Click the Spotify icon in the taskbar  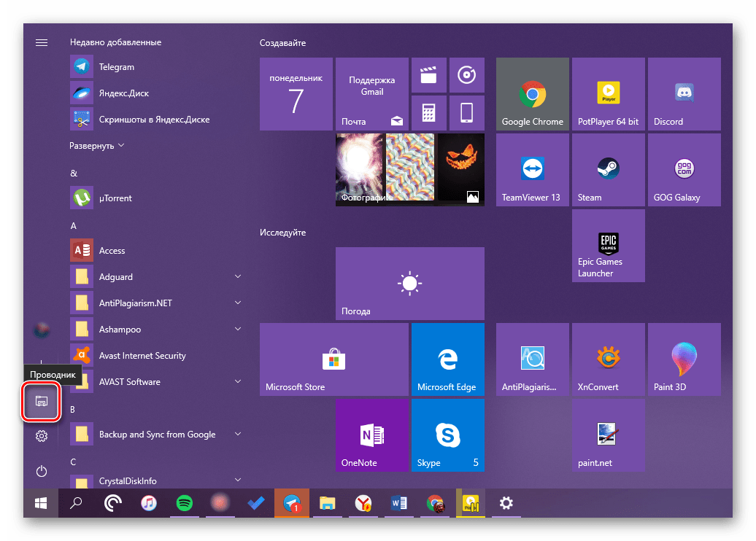pos(185,503)
